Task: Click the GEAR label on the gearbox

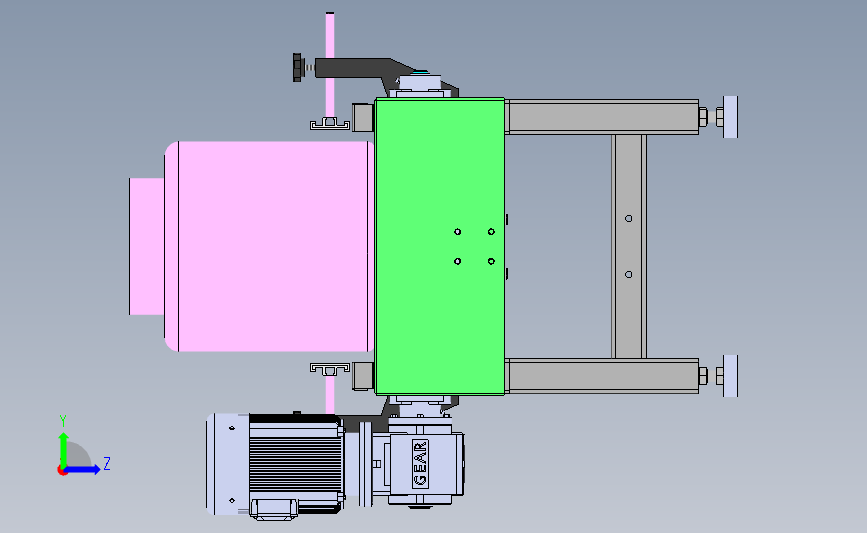Action: 420,463
